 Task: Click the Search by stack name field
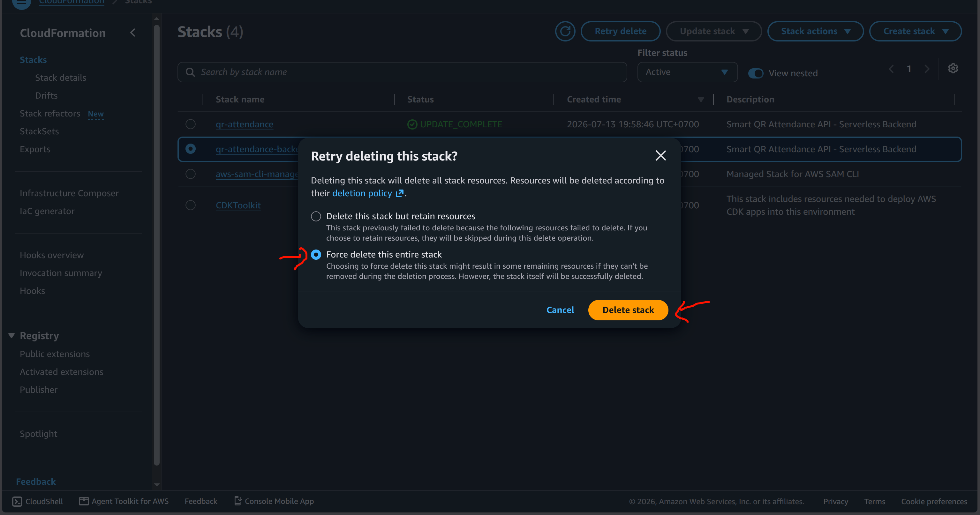pos(402,72)
